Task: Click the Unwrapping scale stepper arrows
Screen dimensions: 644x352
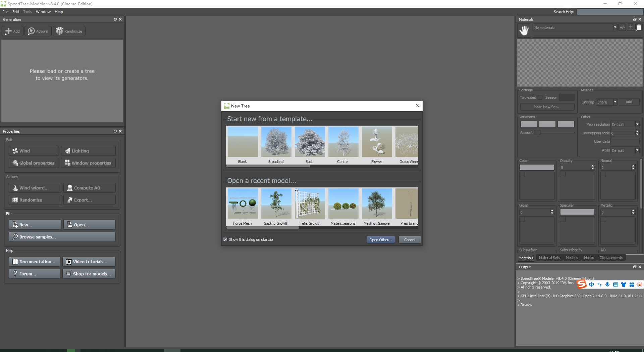Action: 637,133
